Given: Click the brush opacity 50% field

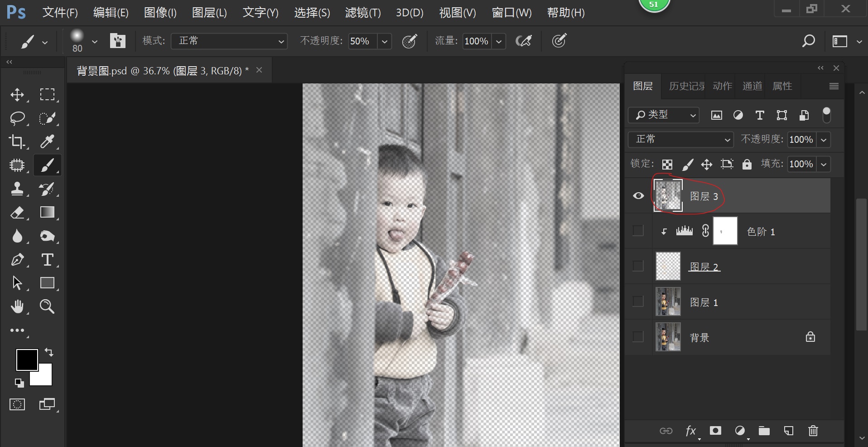Looking at the screenshot, I should coord(363,41).
